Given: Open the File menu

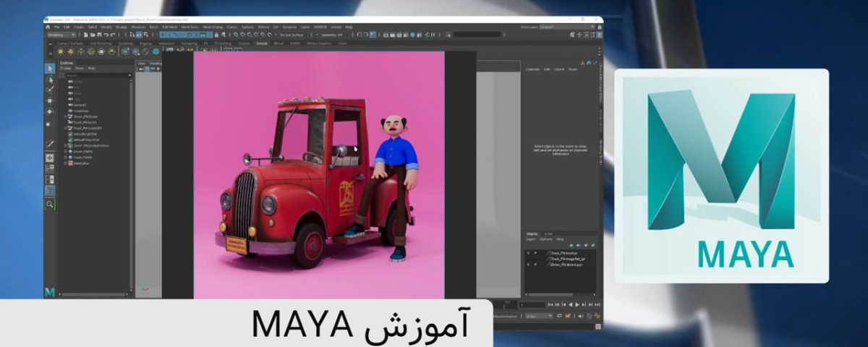Looking at the screenshot, I should tap(56, 27).
